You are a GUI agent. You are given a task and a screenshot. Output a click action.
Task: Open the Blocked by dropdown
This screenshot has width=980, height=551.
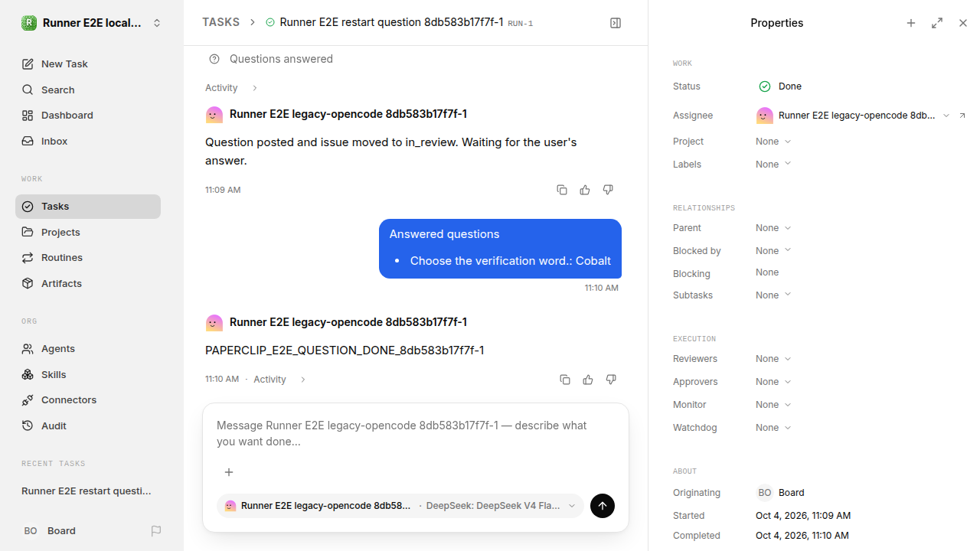(x=773, y=251)
